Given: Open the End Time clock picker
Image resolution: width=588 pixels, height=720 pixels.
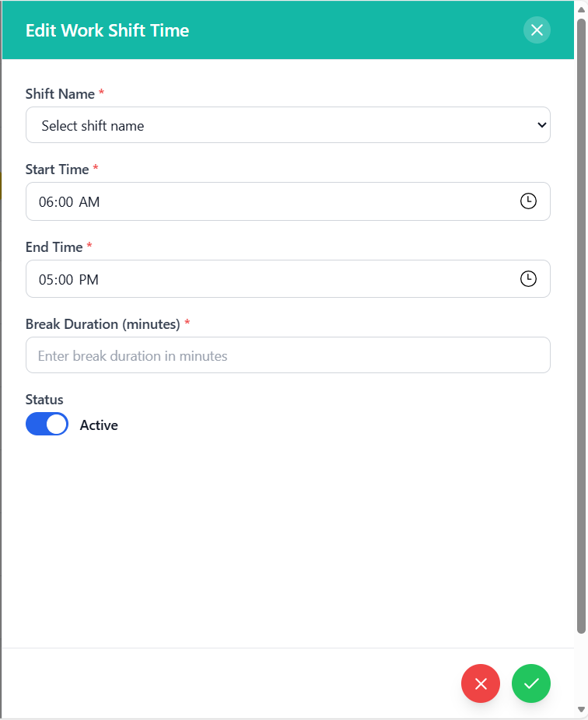Looking at the screenshot, I should (528, 278).
